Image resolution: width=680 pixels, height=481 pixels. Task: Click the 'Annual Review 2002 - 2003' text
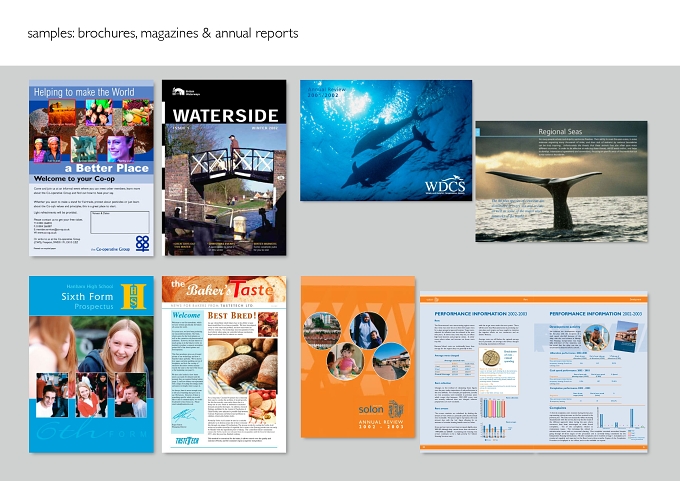tap(381, 424)
